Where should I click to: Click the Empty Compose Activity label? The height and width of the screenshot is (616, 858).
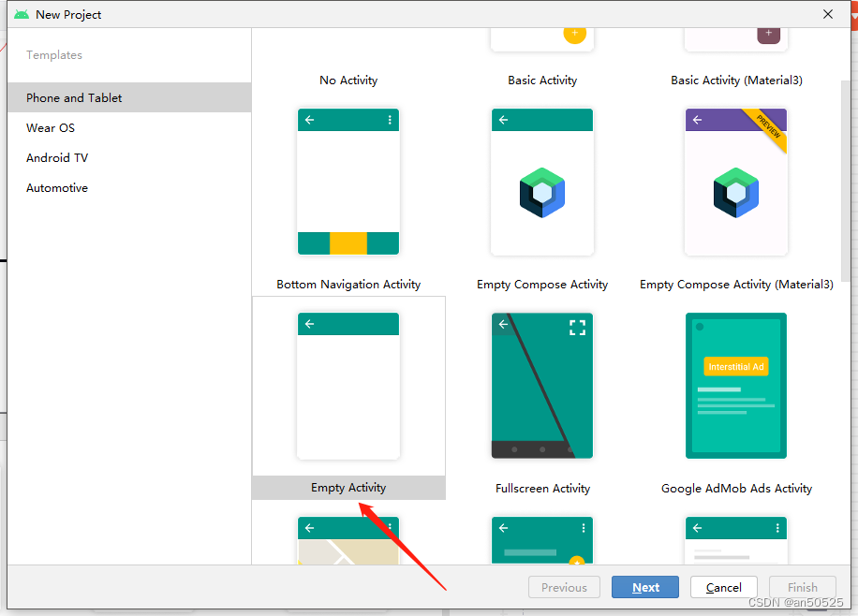542,285
